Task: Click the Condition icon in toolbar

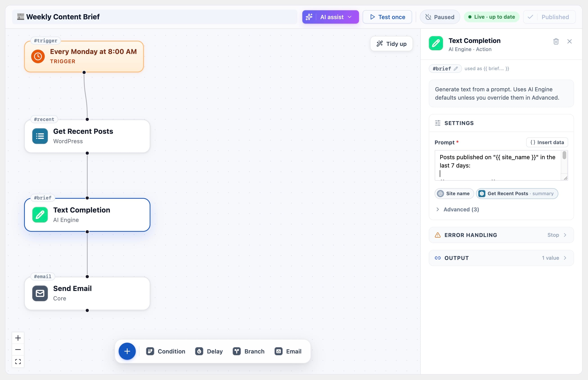Action: point(150,351)
